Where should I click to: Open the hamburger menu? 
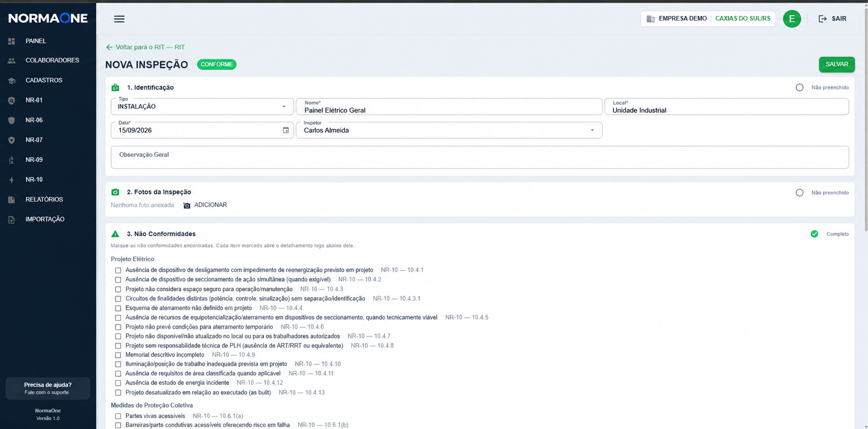click(x=119, y=19)
